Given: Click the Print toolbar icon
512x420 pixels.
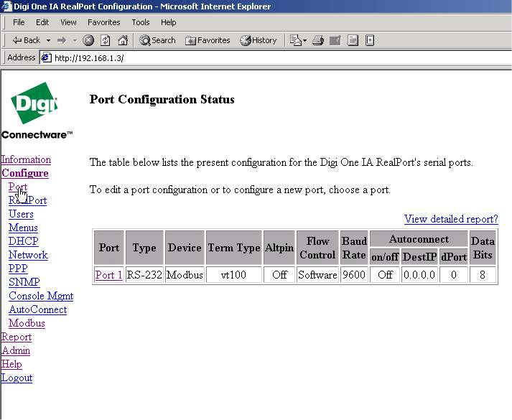Looking at the screenshot, I should point(318,40).
